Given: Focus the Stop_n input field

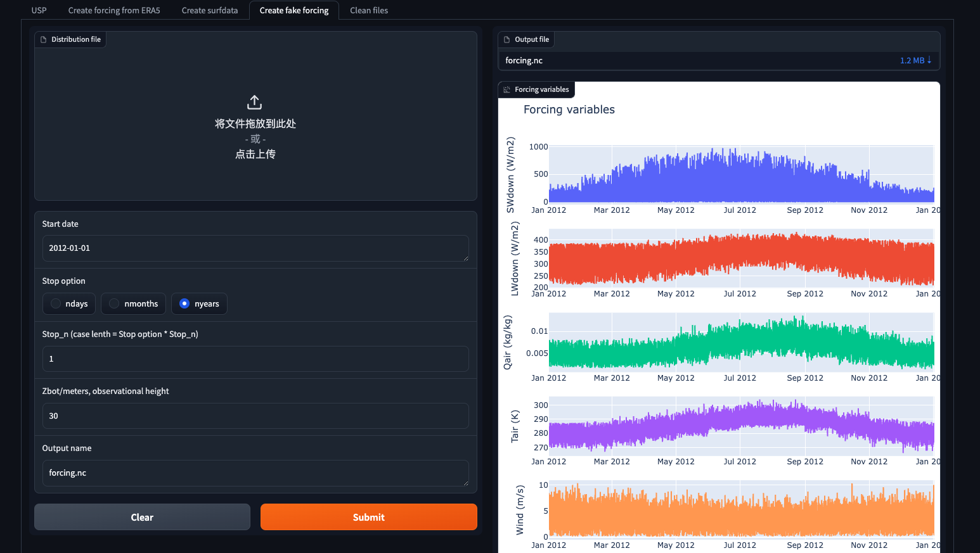Looking at the screenshot, I should click(255, 359).
